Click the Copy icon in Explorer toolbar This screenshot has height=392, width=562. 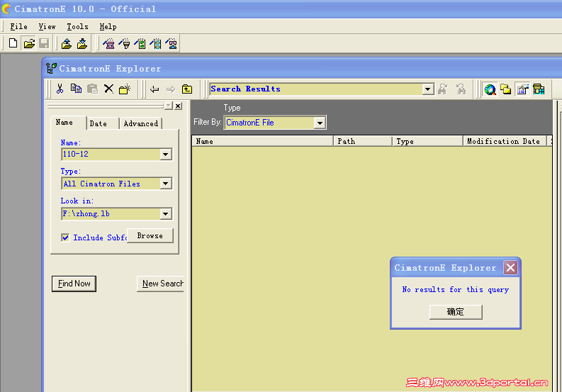tap(76, 89)
